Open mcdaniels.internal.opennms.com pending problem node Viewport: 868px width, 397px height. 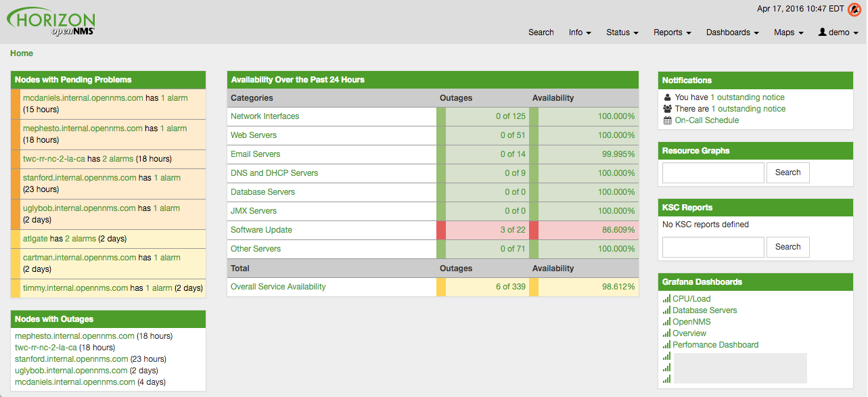[83, 98]
